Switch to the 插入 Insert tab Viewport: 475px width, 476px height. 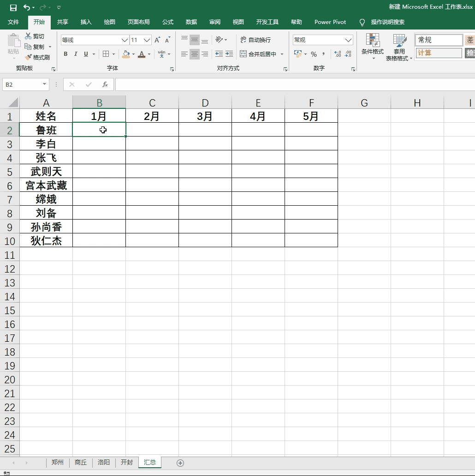86,22
